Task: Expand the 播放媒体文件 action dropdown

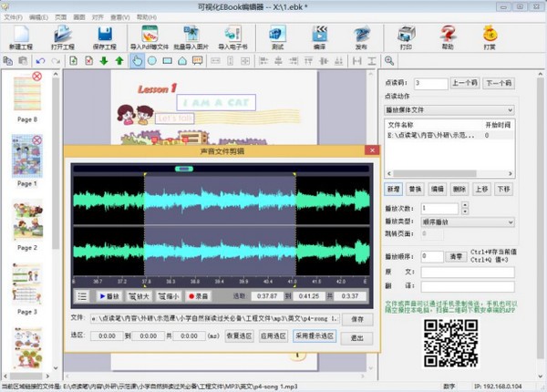Action: [511, 110]
